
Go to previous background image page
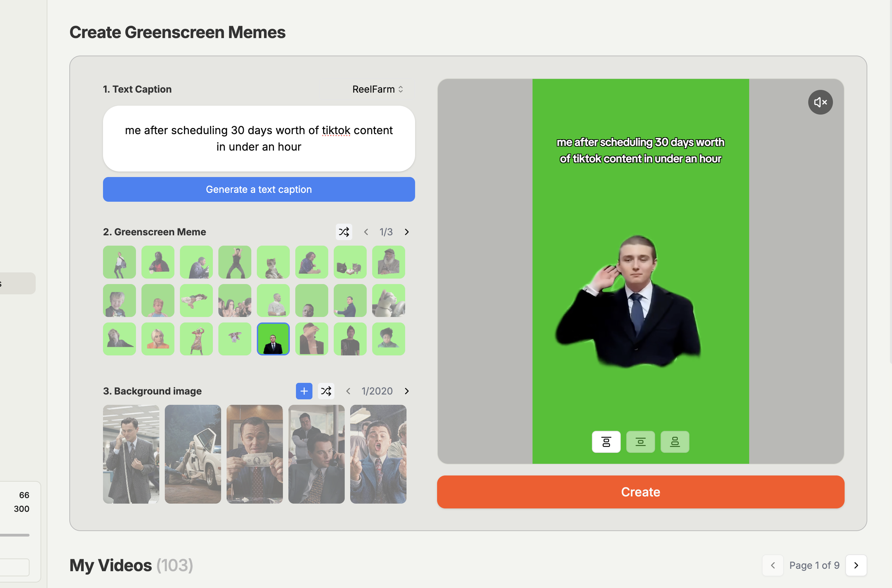click(x=348, y=391)
